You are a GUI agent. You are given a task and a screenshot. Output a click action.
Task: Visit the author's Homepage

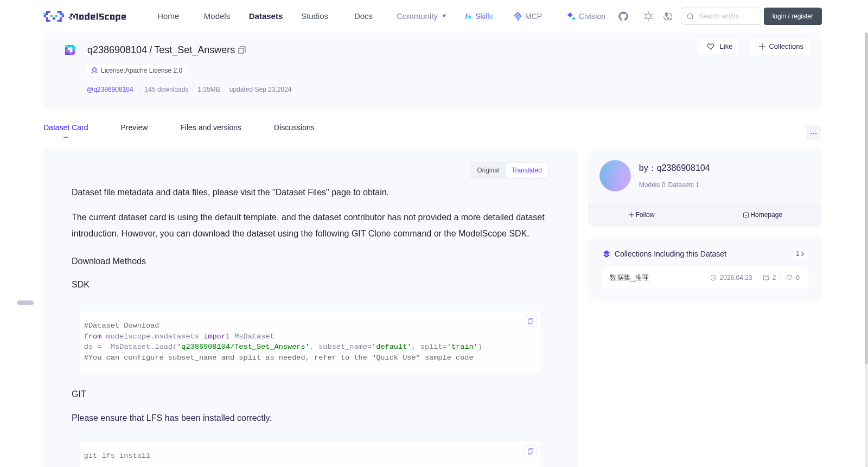click(762, 215)
